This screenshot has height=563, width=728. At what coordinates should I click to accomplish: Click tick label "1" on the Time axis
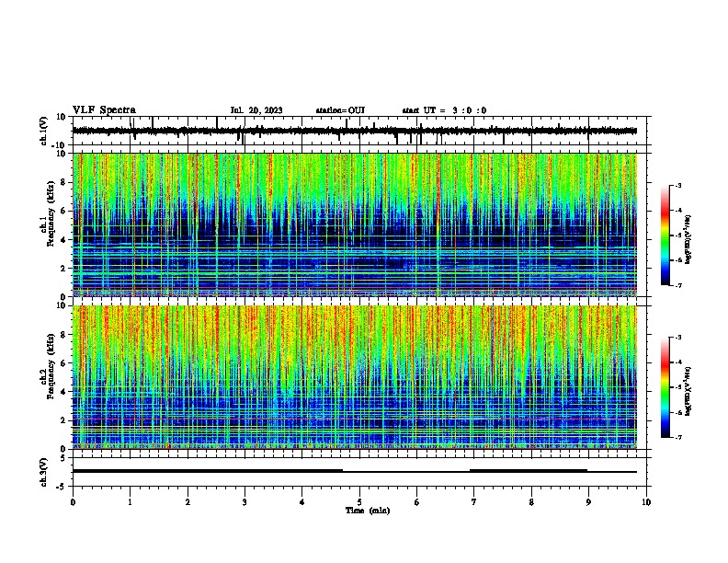(130, 502)
